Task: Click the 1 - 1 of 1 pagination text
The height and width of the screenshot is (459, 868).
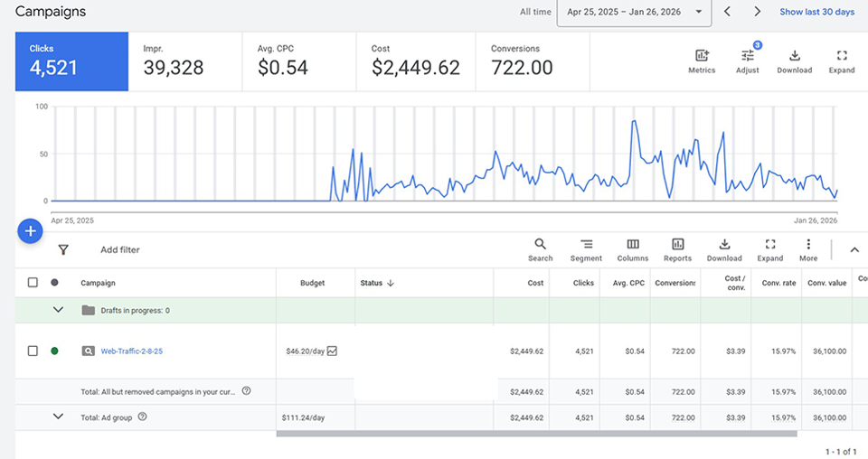Action: 841,452
